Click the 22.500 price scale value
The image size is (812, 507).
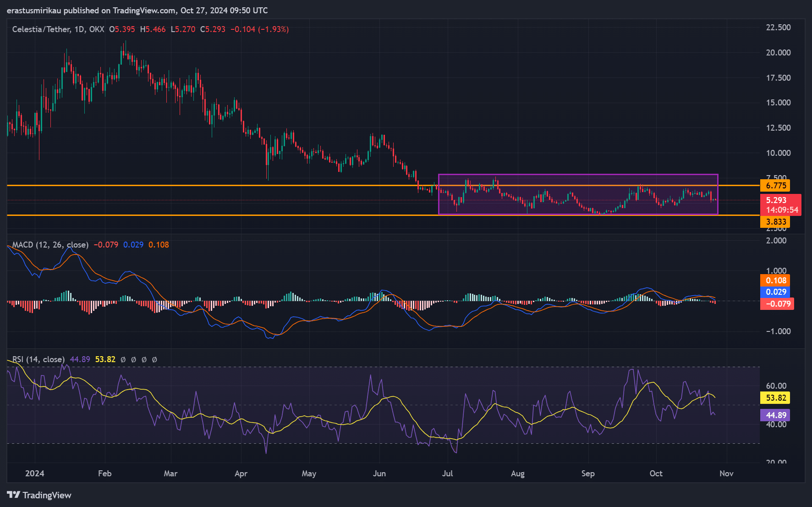[x=779, y=28]
